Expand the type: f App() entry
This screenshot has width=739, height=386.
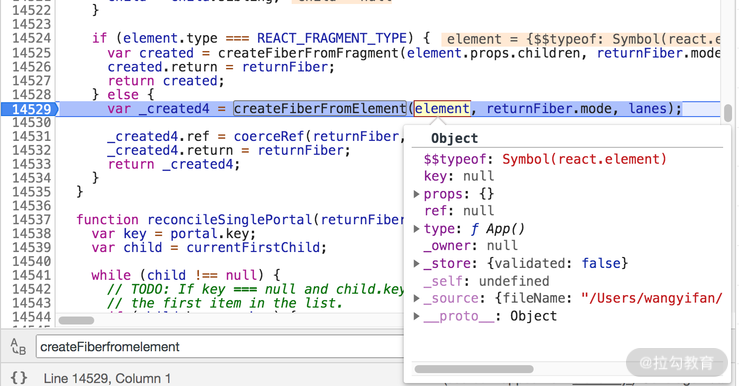click(416, 229)
